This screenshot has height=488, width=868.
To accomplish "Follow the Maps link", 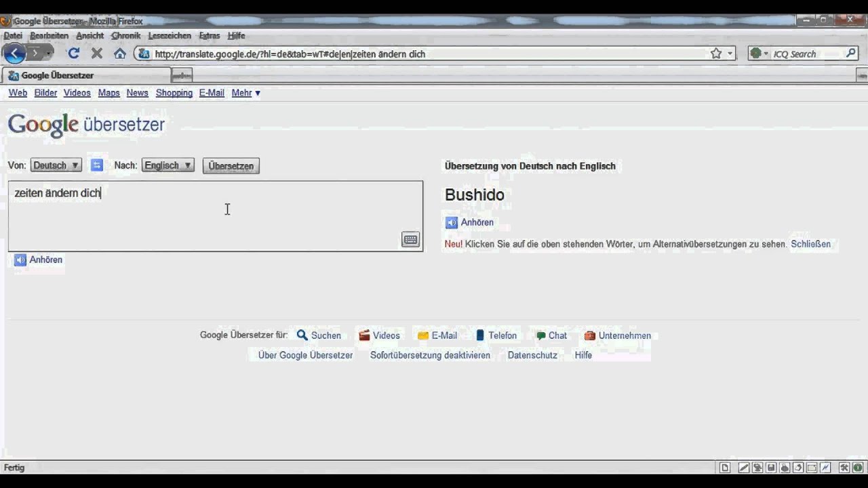I will [x=108, y=93].
